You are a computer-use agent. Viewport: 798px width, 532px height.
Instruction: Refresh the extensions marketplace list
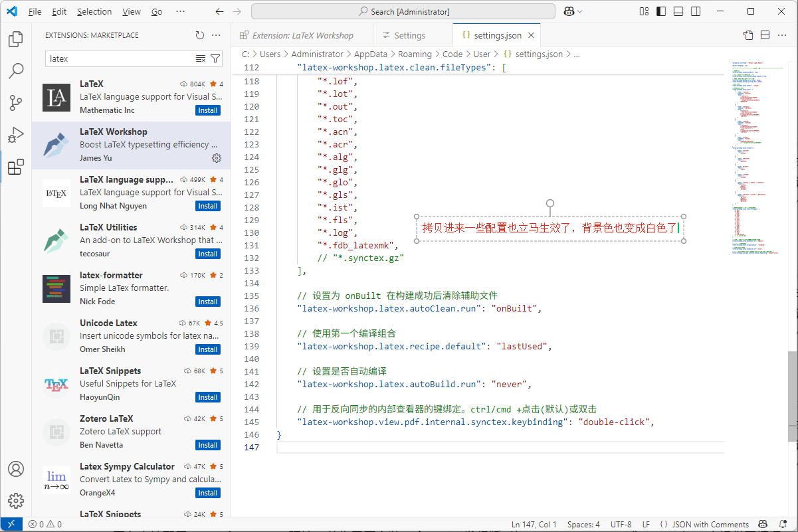(200, 35)
